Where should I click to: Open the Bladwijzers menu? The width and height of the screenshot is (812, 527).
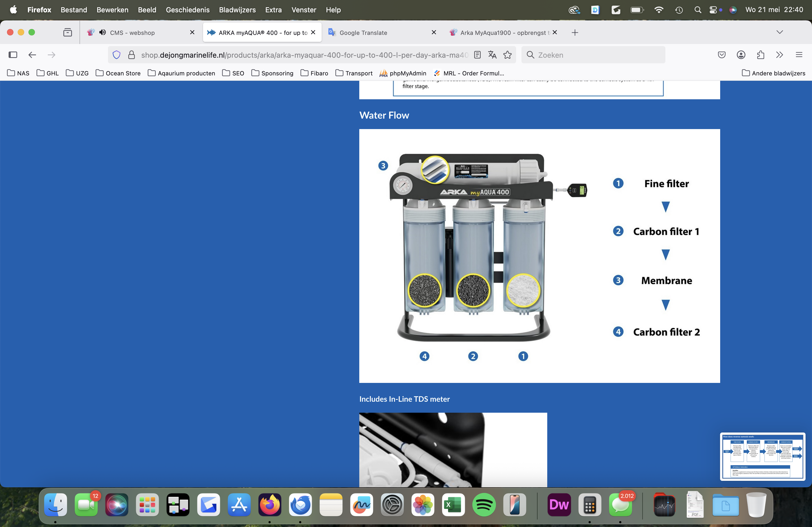coord(237,10)
